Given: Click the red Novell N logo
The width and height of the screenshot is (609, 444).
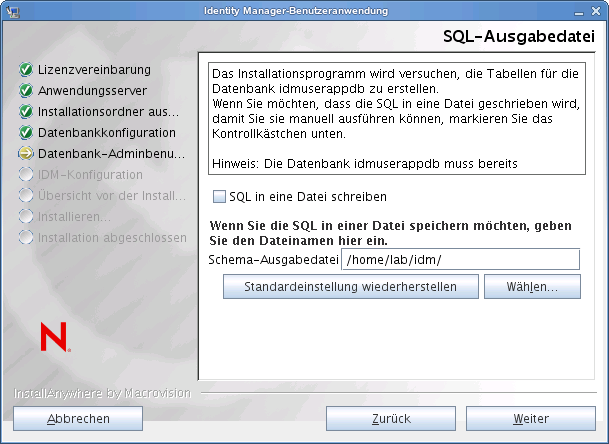Looking at the screenshot, I should pyautogui.click(x=55, y=337).
